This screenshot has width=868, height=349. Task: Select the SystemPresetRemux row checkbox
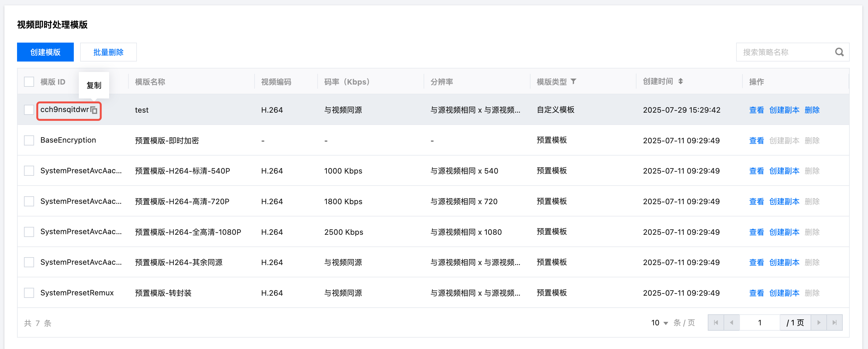29,293
